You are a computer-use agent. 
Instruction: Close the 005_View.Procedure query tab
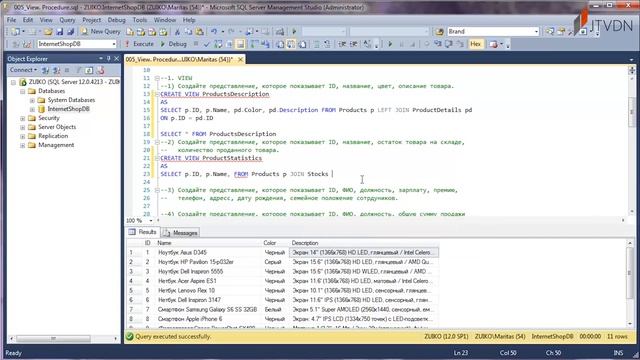240,60
